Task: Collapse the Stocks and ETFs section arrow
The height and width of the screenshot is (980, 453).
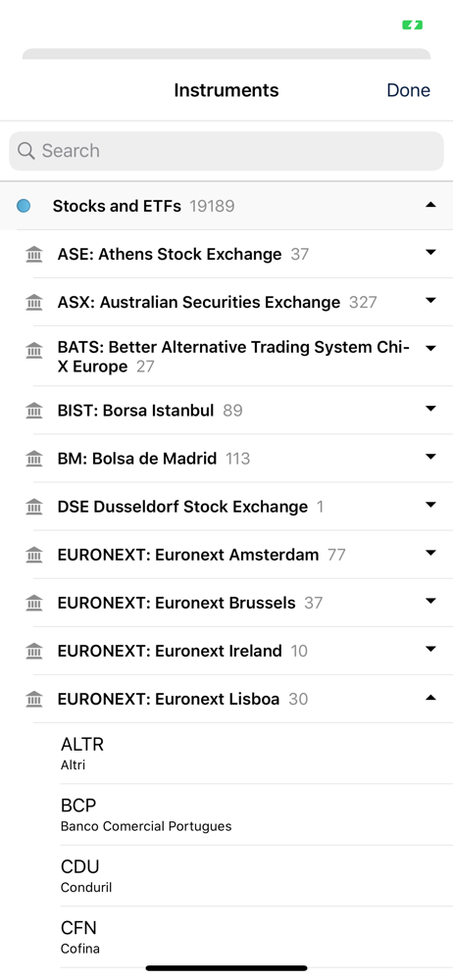Action: [x=430, y=205]
